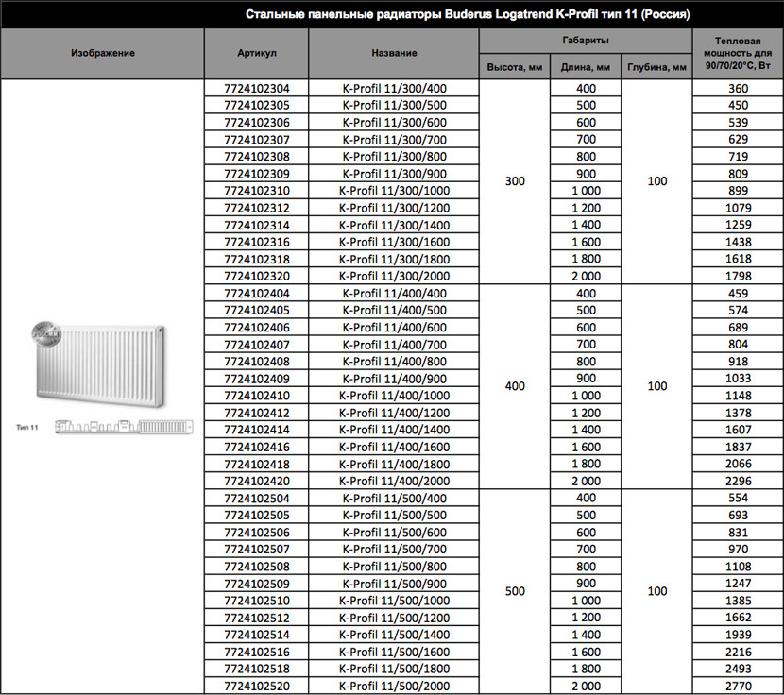Click the Тепловая мощность column header
Screen dimensions: 784x695
click(738, 53)
